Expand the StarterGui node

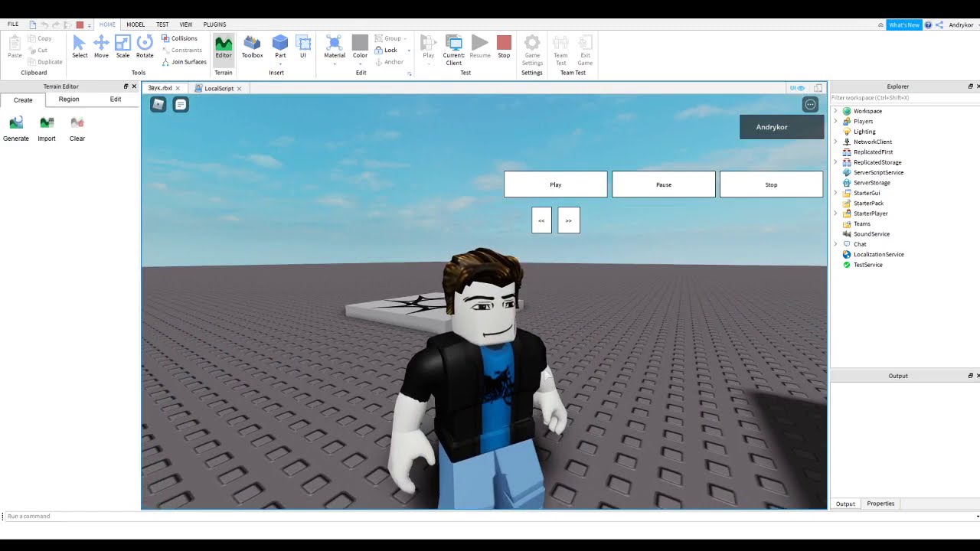click(835, 193)
